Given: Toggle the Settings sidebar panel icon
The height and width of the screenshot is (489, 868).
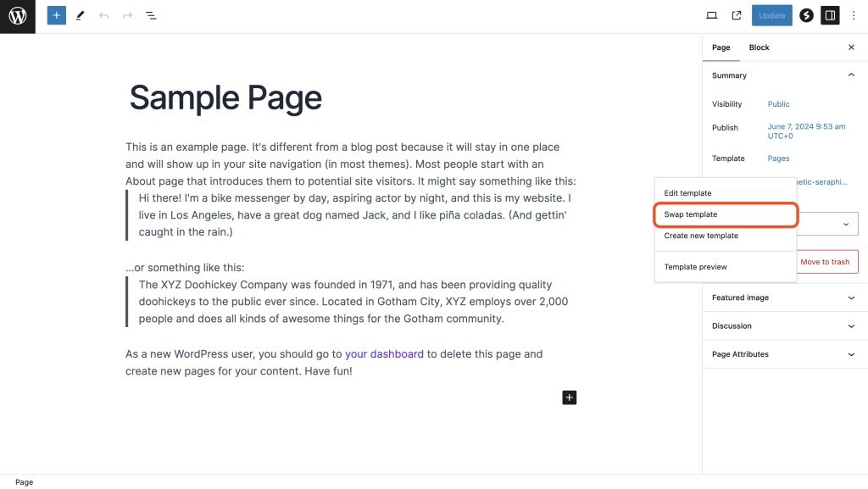Looking at the screenshot, I should pos(831,15).
